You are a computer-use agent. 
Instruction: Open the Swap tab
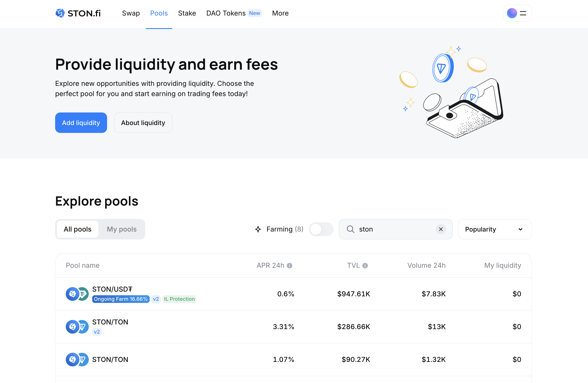131,13
